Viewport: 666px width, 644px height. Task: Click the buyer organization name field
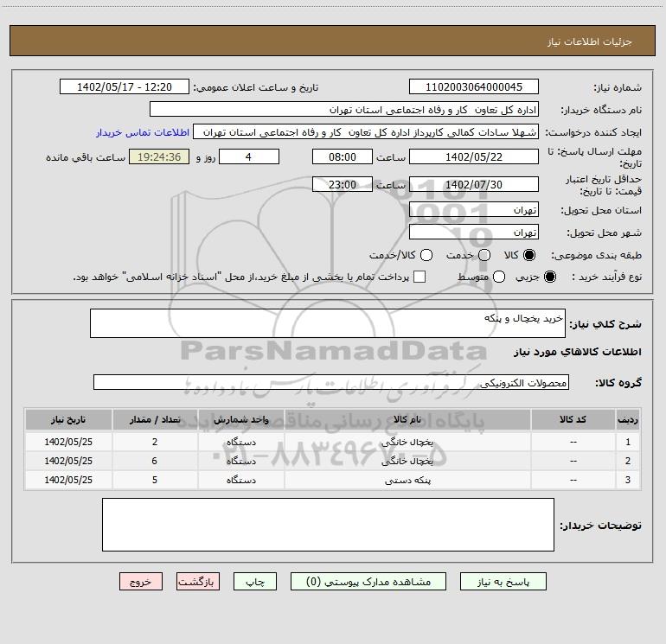[x=344, y=110]
